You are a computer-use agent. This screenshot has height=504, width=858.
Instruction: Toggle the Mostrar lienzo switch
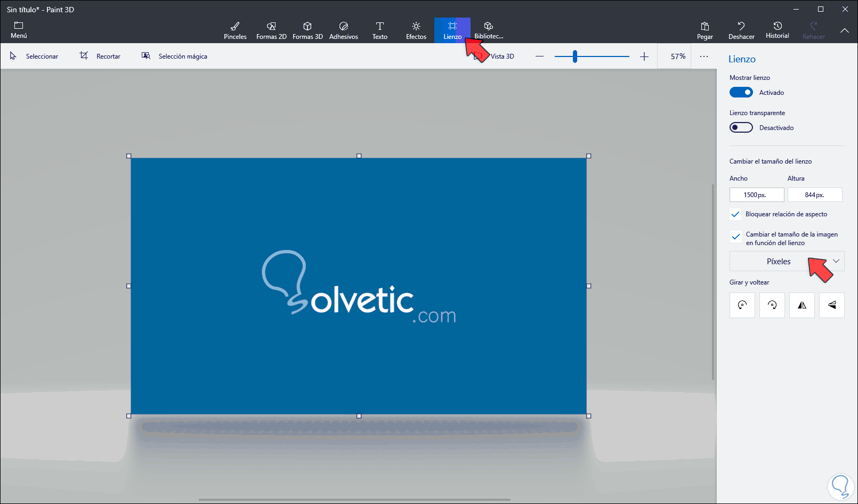pos(741,92)
